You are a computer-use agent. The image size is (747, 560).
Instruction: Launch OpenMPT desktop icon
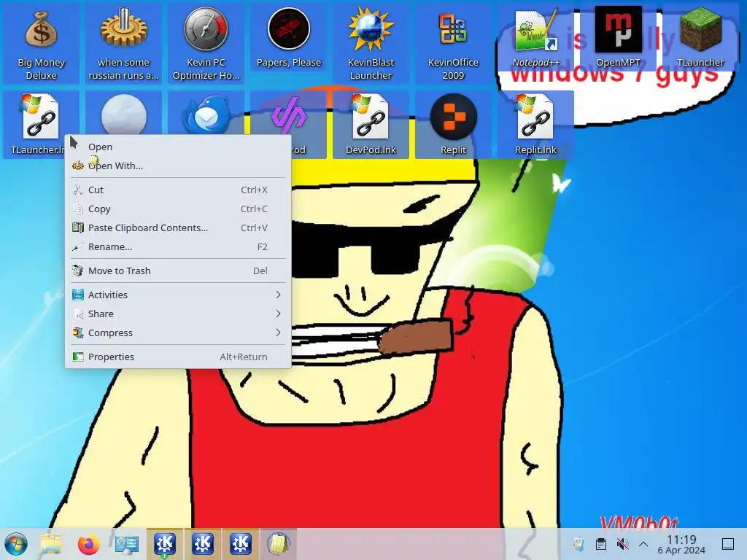coord(618,38)
